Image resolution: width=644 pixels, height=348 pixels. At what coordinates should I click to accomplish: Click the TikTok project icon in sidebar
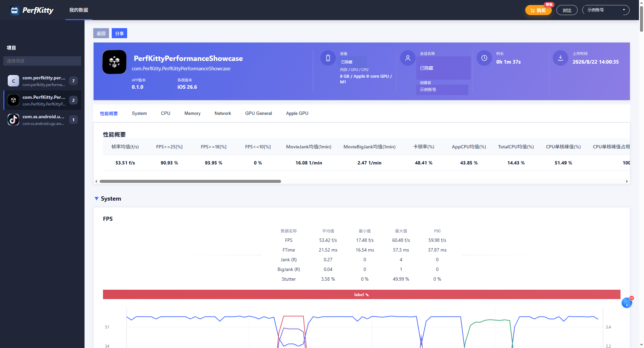13,120
